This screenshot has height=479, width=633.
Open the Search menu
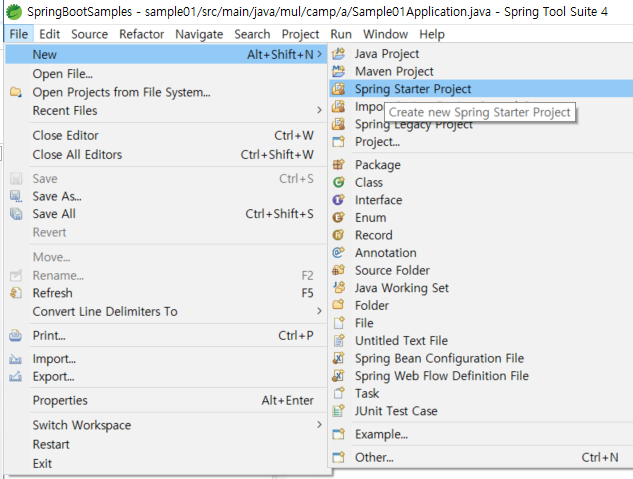[x=252, y=34]
